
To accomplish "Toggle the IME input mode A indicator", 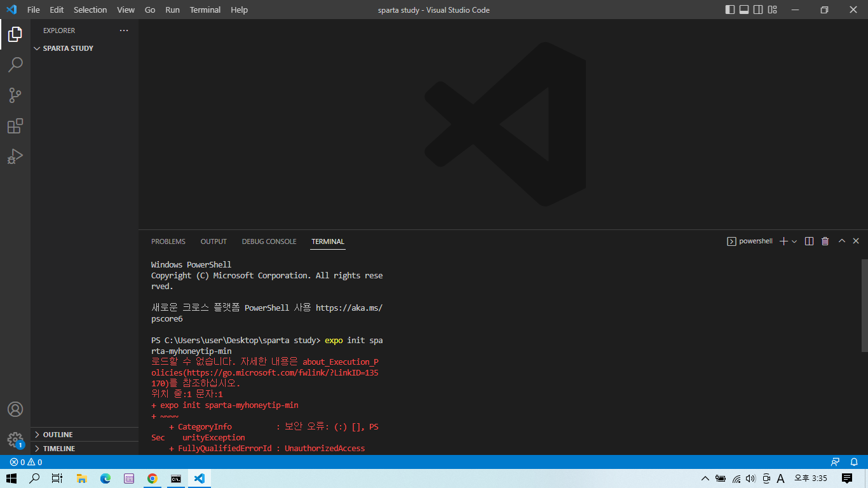I will click(781, 478).
